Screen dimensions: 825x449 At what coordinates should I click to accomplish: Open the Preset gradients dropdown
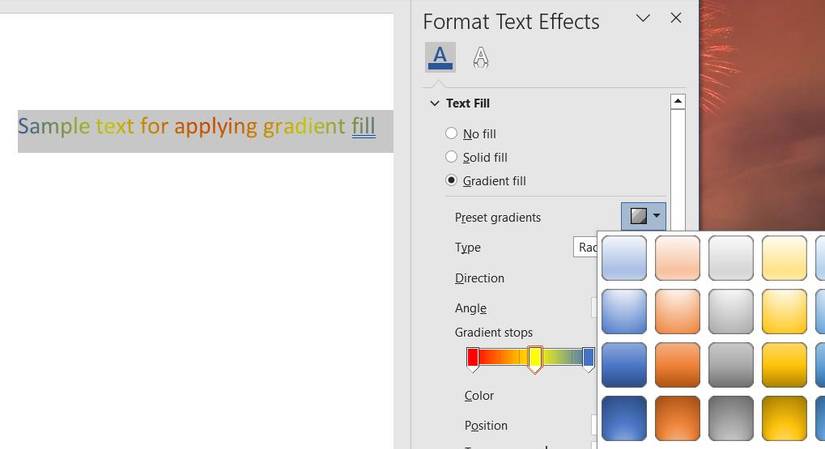[x=643, y=216]
